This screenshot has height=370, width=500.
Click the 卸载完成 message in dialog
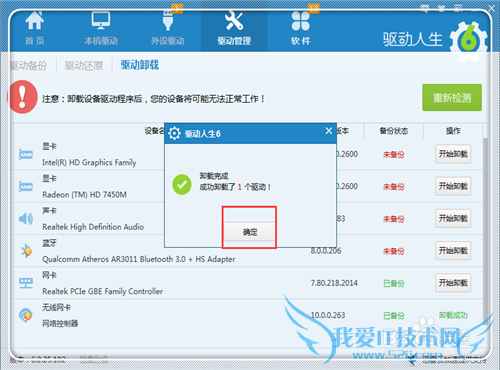(214, 176)
